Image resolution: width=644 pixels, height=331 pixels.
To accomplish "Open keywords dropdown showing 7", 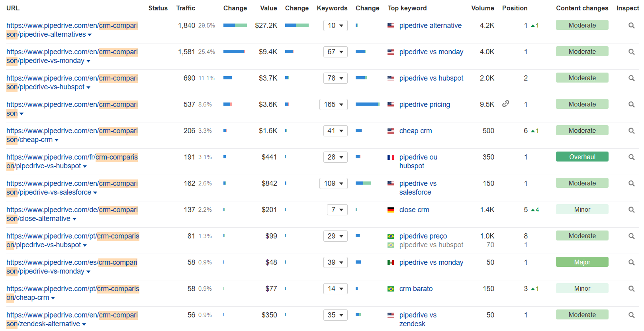I will point(337,210).
